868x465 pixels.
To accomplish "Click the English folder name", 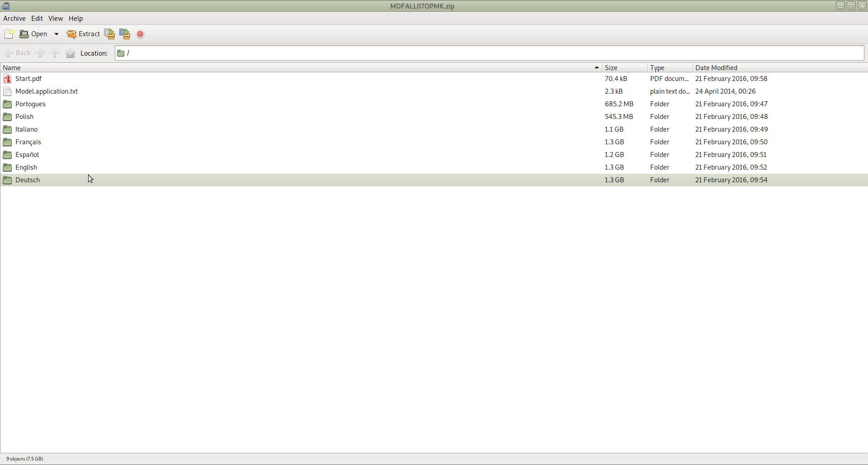I will (26, 167).
